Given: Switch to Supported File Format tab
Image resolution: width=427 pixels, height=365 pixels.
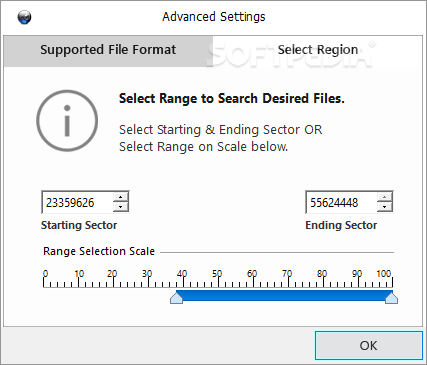Looking at the screenshot, I should (x=108, y=50).
